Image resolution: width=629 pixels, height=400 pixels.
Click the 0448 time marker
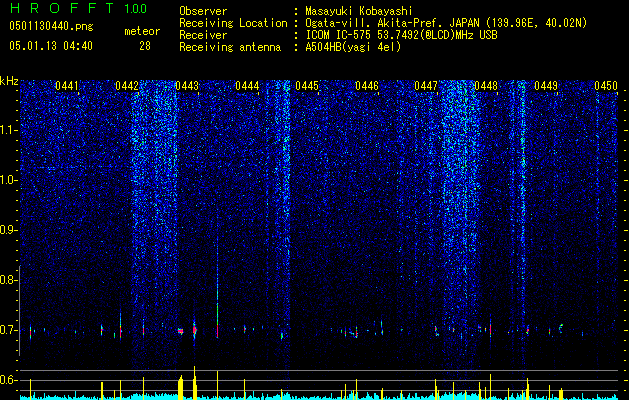pyautogui.click(x=486, y=86)
